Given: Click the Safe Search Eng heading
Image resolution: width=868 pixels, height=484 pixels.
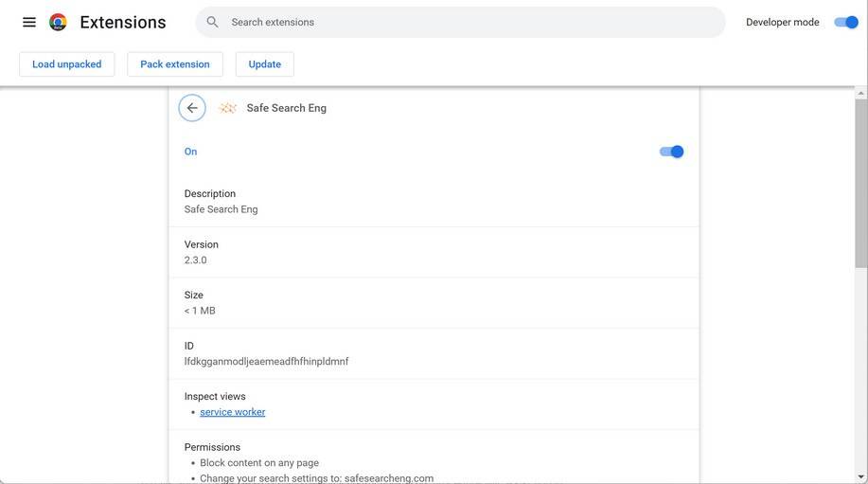Looking at the screenshot, I should tap(287, 108).
